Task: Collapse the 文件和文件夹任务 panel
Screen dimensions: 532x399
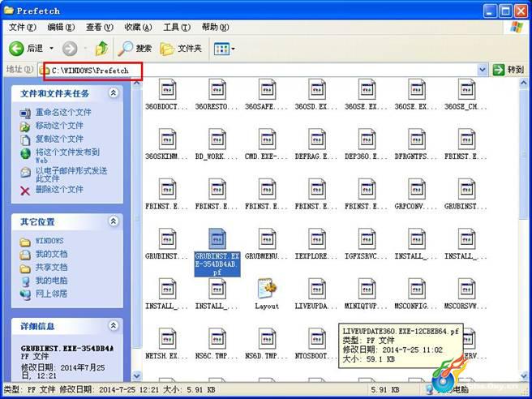Action: pos(114,92)
